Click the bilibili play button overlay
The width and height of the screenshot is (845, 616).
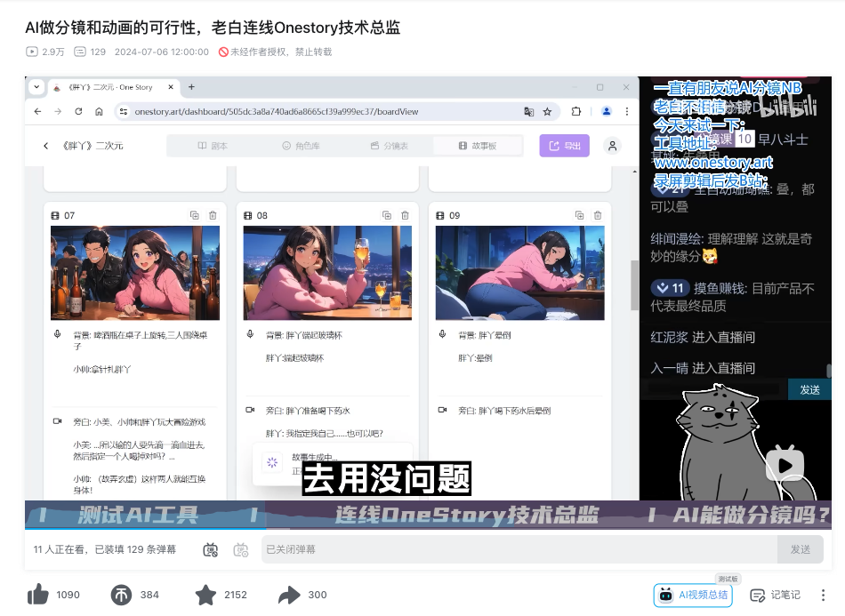[x=785, y=464]
